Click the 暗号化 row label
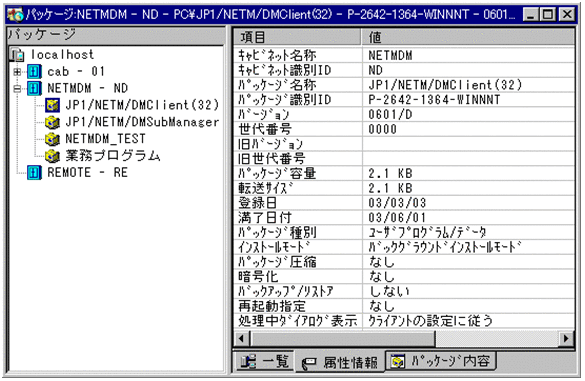The image size is (585, 381). (x=258, y=277)
